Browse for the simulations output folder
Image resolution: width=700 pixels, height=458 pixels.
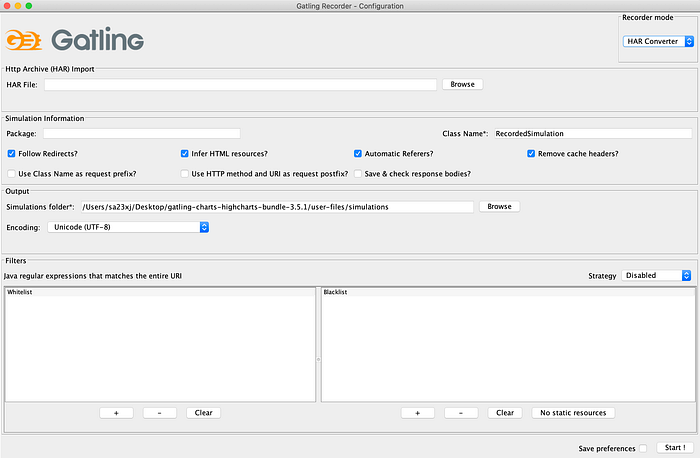[x=500, y=206]
